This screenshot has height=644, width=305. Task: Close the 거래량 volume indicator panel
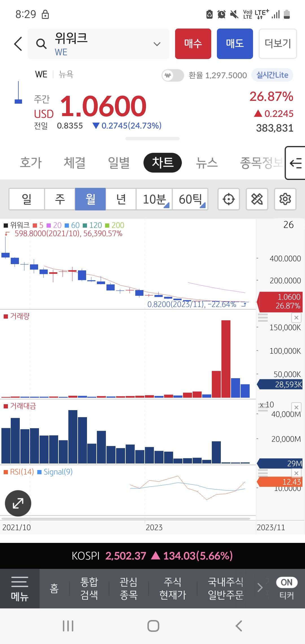(296, 318)
